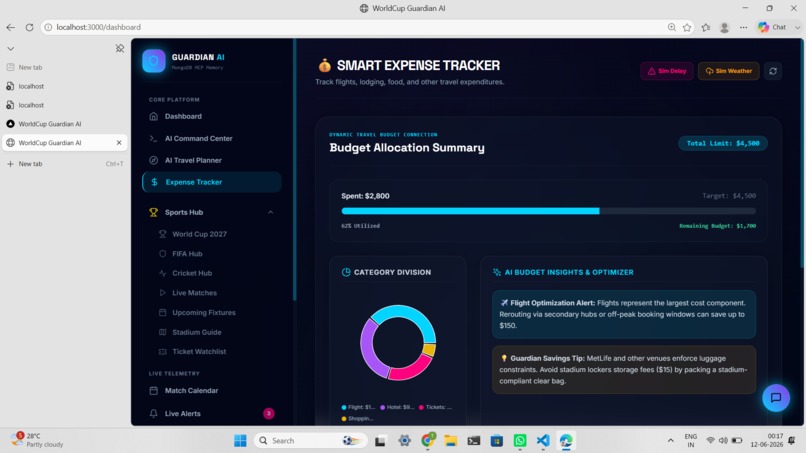This screenshot has width=806, height=453.
Task: Click the Expense Tracker dollar icon
Action: [154, 182]
